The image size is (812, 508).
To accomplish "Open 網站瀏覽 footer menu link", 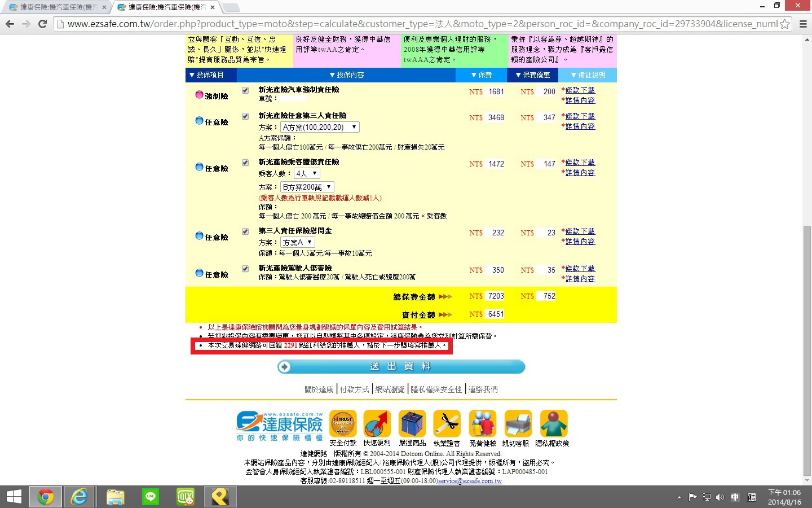I will 390,389.
